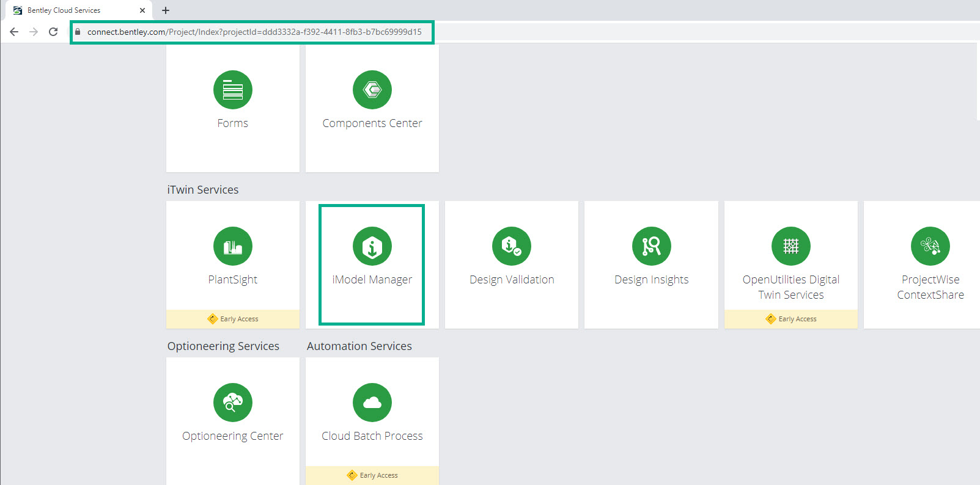Click Early Access badge under OpenUtilities

[x=791, y=319]
